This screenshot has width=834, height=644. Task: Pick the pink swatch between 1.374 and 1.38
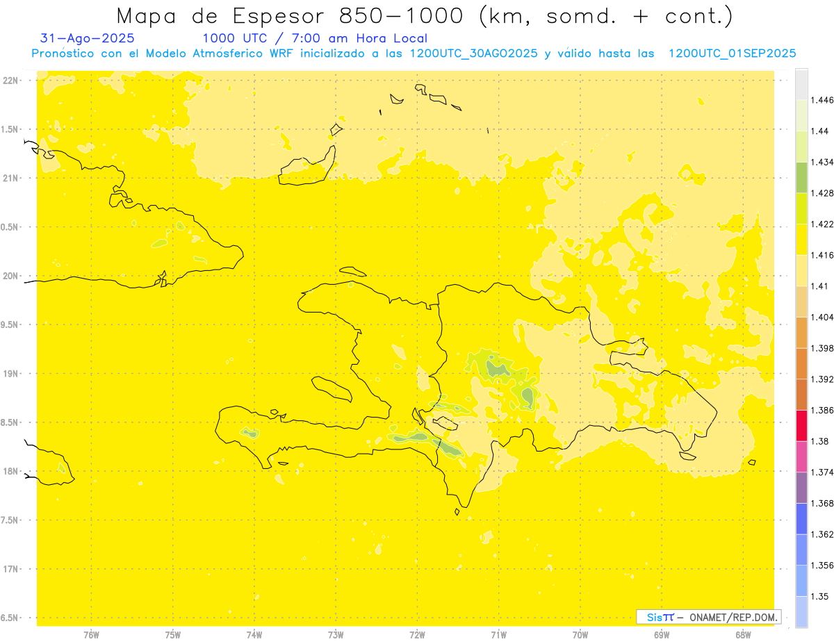(801, 456)
